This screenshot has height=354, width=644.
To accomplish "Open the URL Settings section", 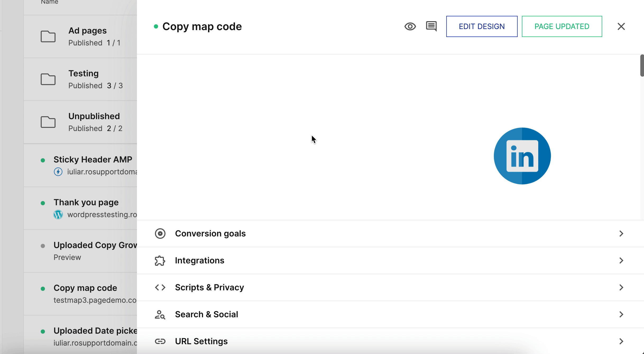I will click(x=390, y=341).
